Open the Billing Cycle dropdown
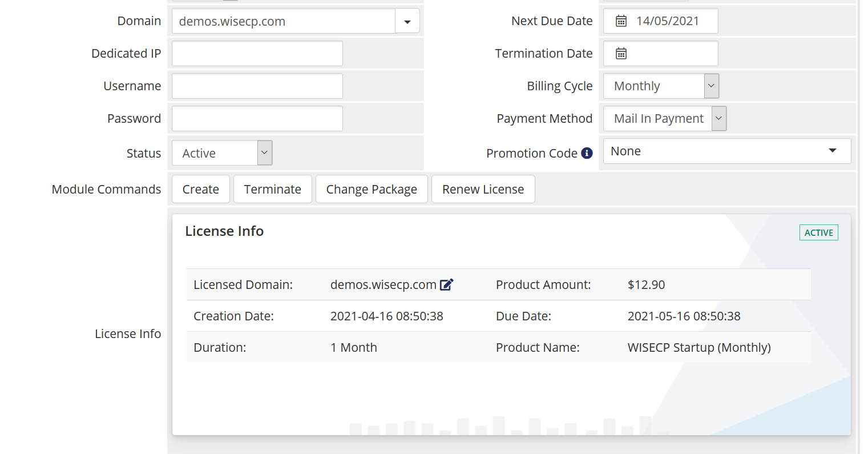 click(661, 86)
